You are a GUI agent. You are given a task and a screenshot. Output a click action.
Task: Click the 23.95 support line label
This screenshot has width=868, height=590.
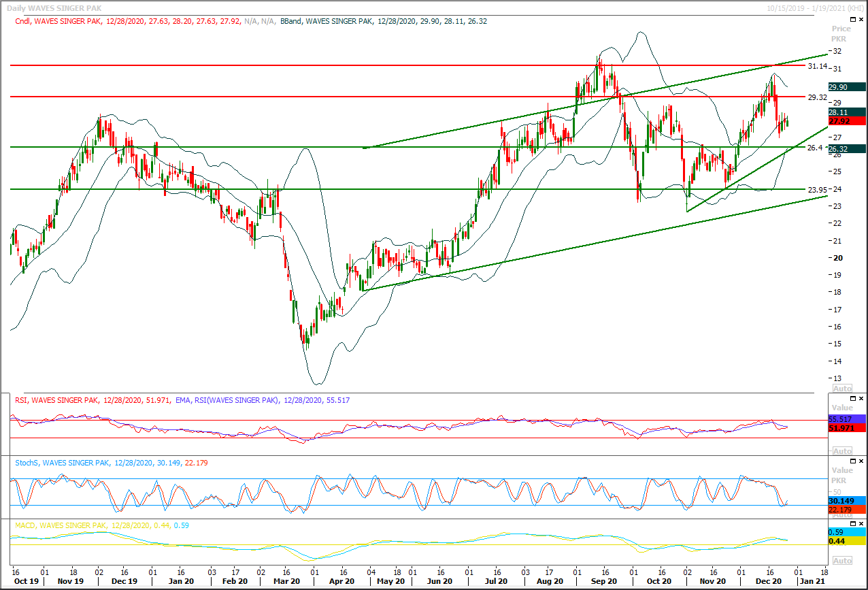click(x=817, y=190)
